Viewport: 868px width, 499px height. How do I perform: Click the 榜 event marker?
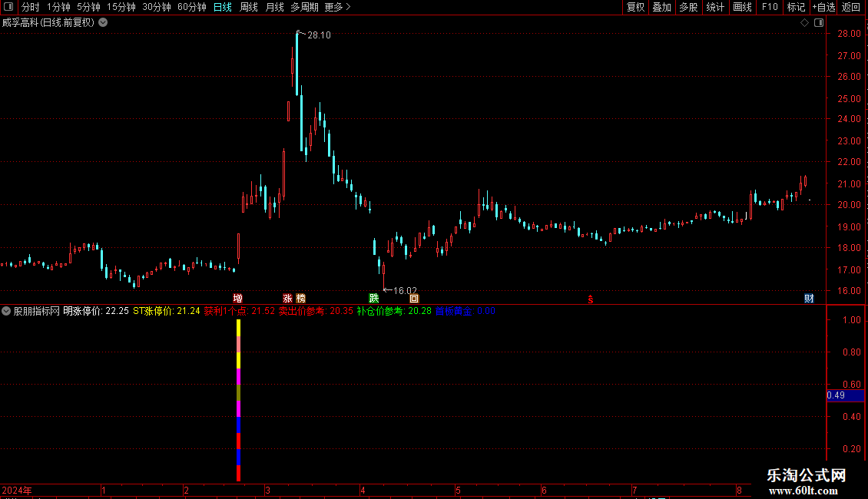click(x=300, y=298)
